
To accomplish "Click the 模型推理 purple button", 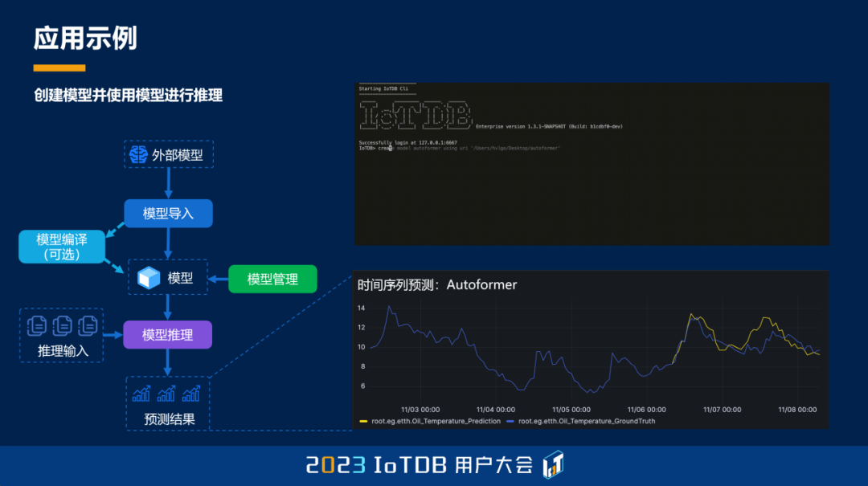I will click(x=167, y=334).
